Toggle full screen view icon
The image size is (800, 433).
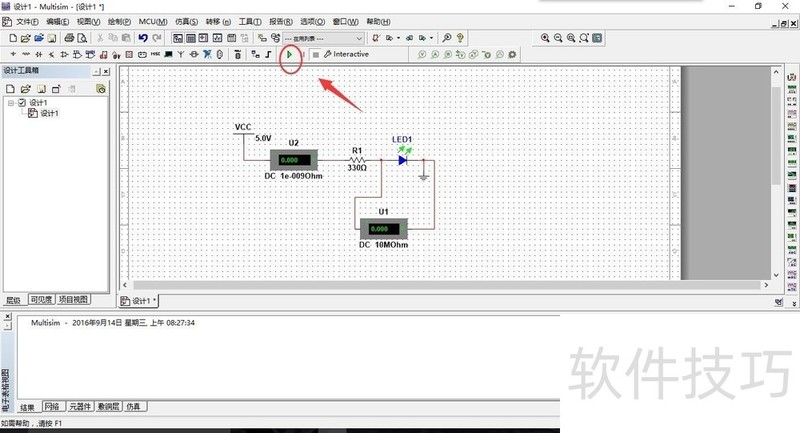597,38
